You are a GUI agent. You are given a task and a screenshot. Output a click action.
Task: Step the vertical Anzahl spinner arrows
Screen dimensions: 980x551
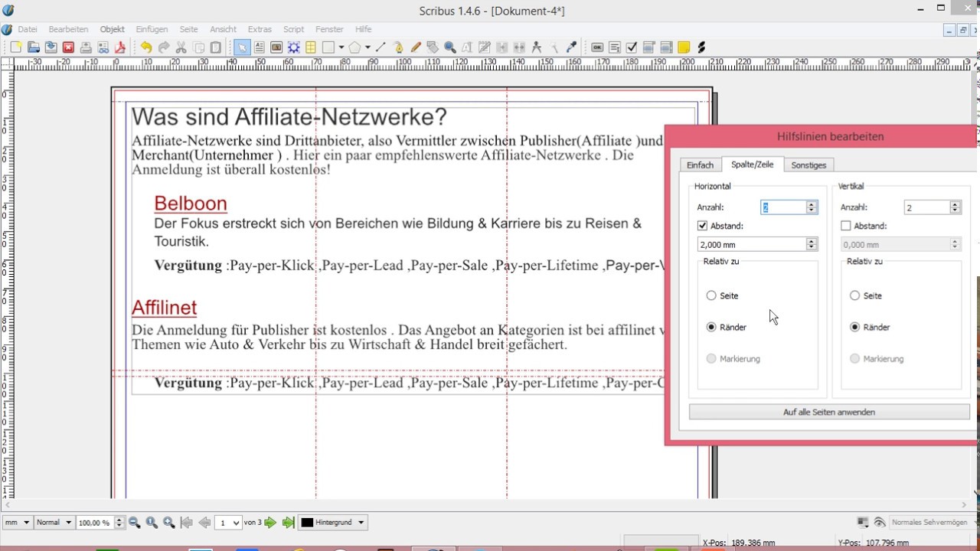pos(955,207)
